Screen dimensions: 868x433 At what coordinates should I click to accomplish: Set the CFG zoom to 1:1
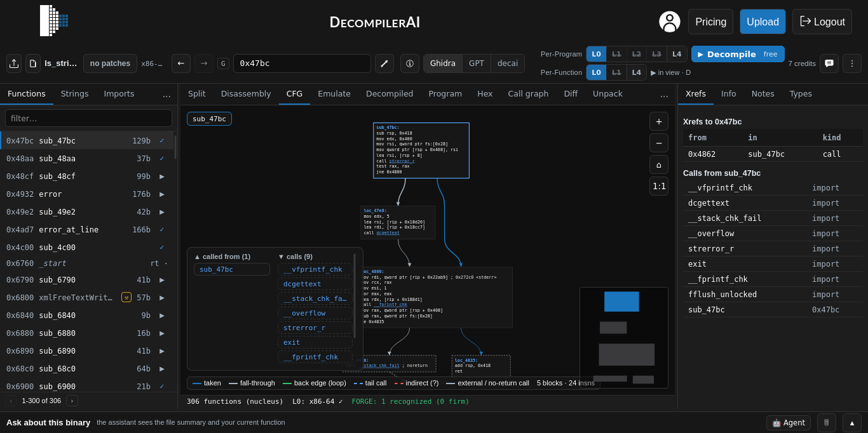(x=659, y=186)
